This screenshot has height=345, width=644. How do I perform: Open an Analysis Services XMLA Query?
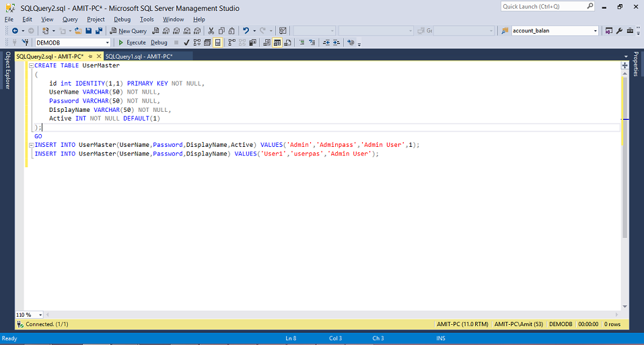(x=187, y=30)
